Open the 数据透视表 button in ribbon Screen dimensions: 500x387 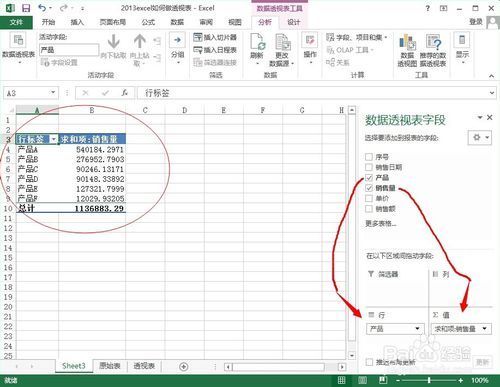coord(18,49)
